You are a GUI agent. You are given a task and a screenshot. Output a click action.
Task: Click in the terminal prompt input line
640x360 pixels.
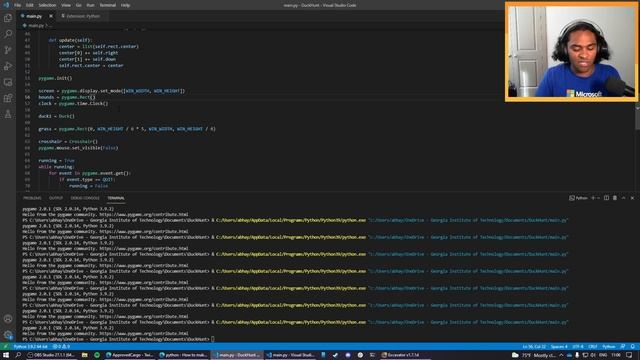click(212, 339)
